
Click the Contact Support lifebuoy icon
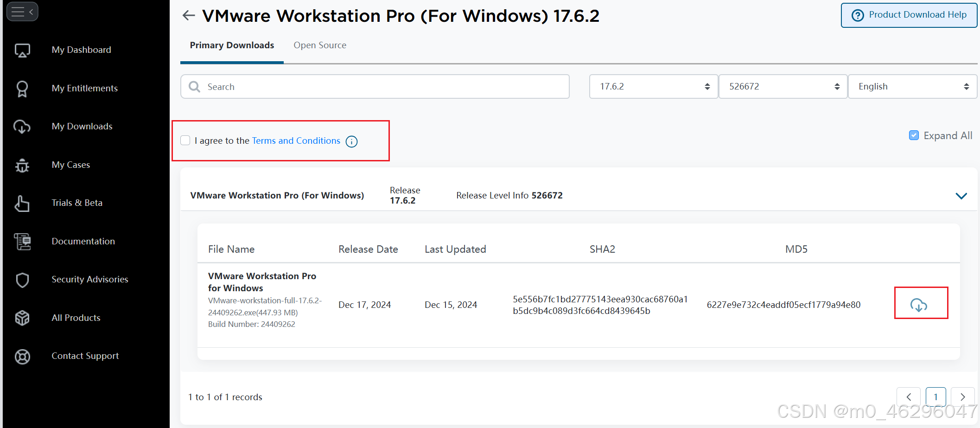pos(22,356)
